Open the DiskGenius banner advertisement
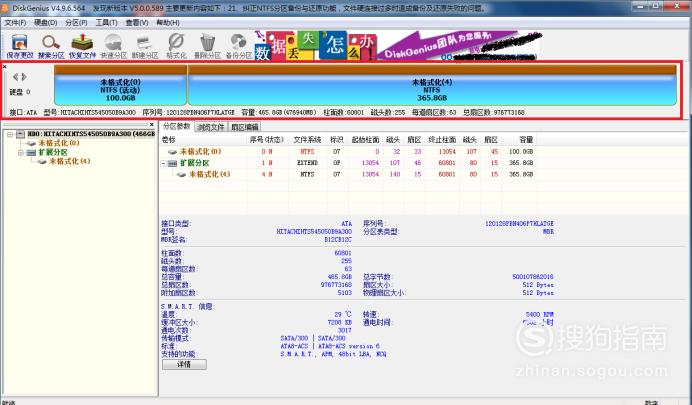This screenshot has height=405, width=692. [x=397, y=45]
